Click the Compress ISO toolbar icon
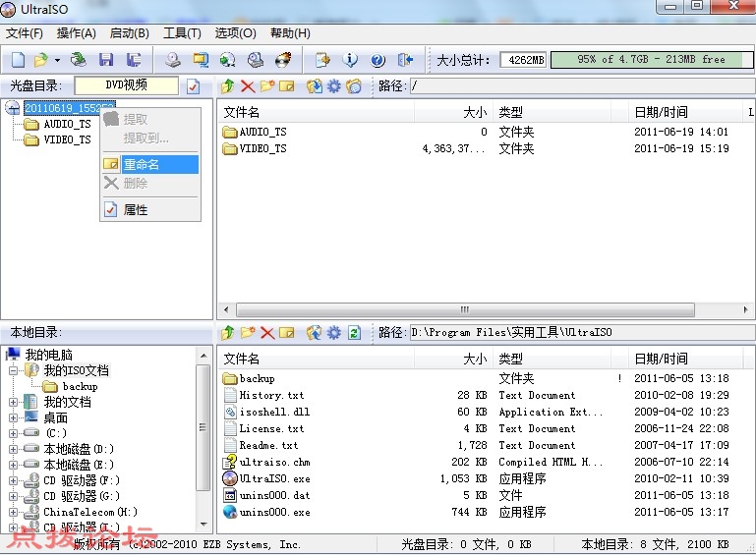Viewport: 756px width, 555px height. [201, 60]
